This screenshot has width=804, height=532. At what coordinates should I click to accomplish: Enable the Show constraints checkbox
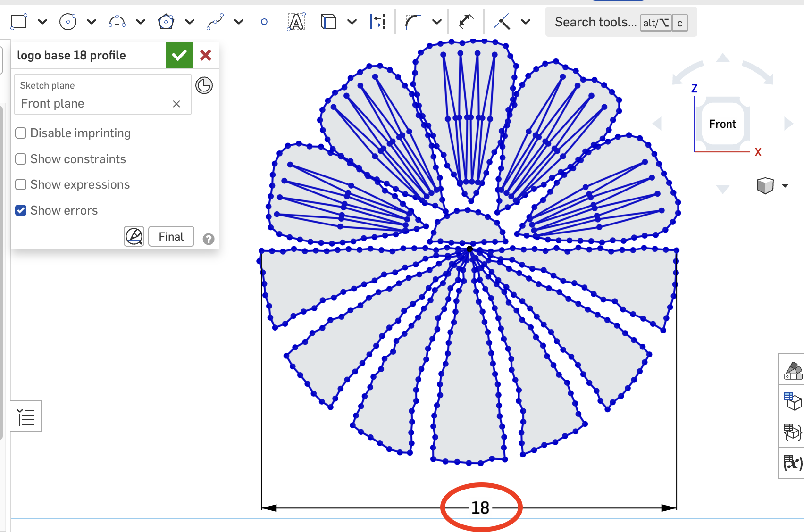click(x=21, y=159)
